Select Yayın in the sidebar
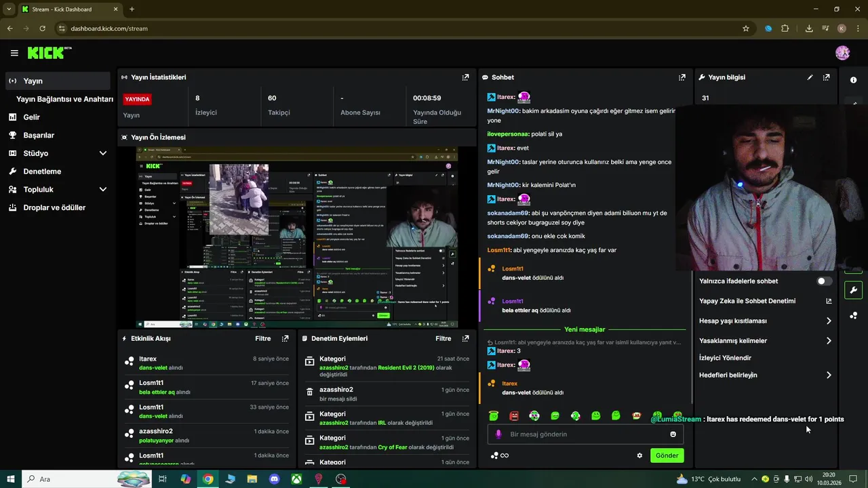The width and height of the screenshot is (868, 488). point(58,81)
